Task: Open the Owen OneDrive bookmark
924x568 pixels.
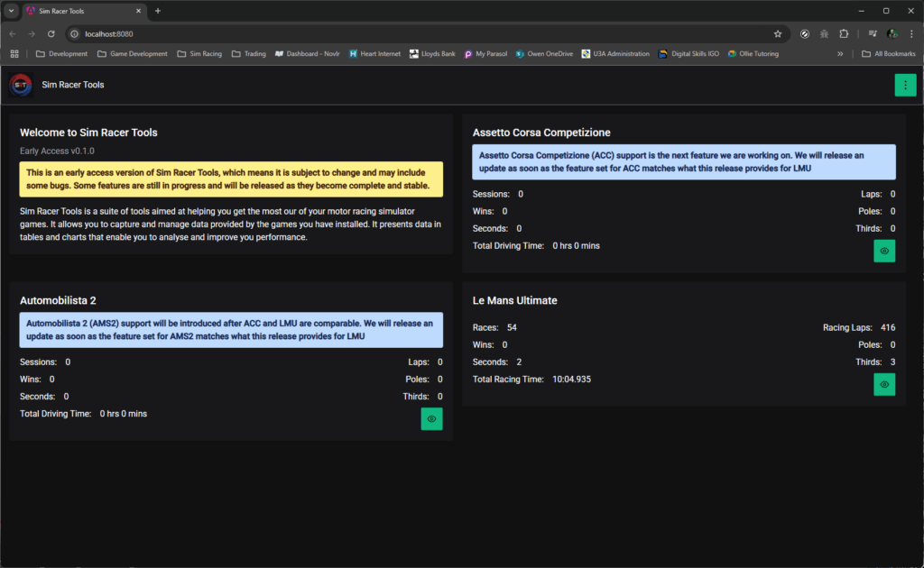Action: 544,53
